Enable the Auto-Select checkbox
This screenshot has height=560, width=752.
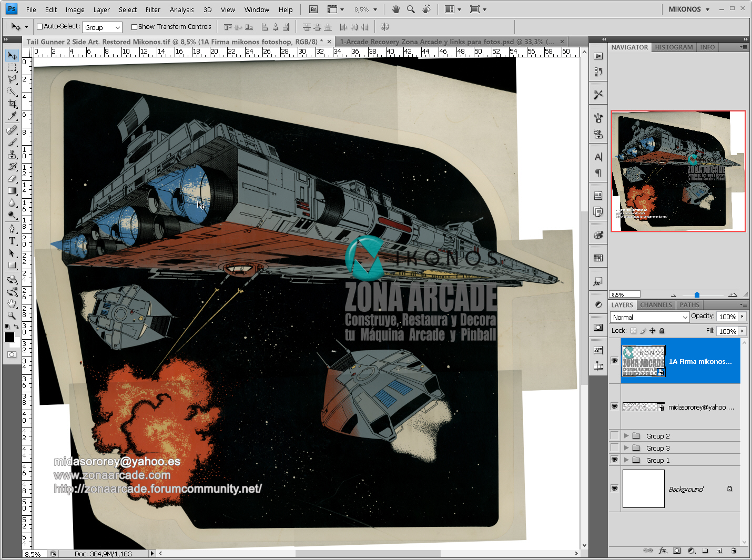click(x=39, y=26)
